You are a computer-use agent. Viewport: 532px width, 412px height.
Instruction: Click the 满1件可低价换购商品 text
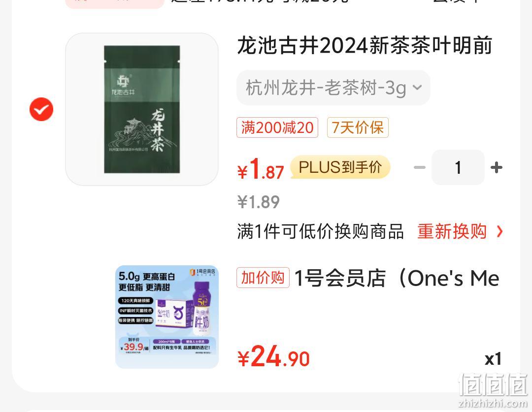[321, 232]
